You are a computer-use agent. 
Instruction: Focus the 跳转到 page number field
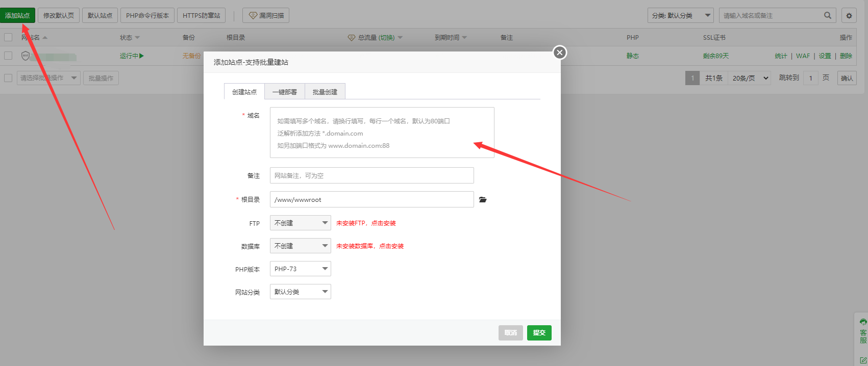[810, 78]
